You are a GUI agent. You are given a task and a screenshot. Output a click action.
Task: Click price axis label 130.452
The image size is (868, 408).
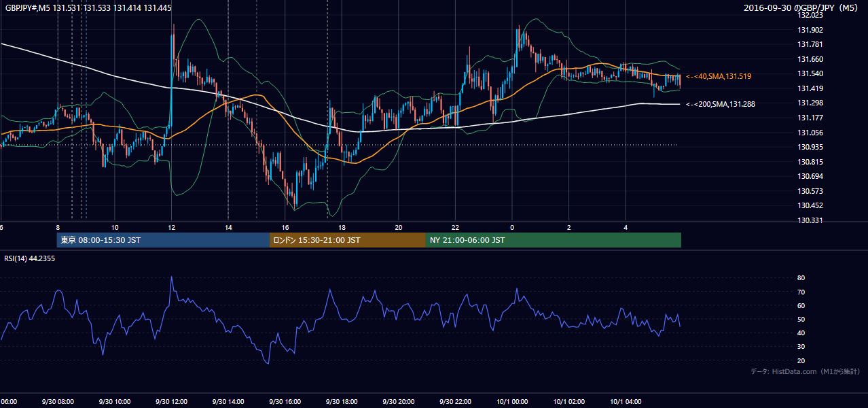tap(810, 205)
